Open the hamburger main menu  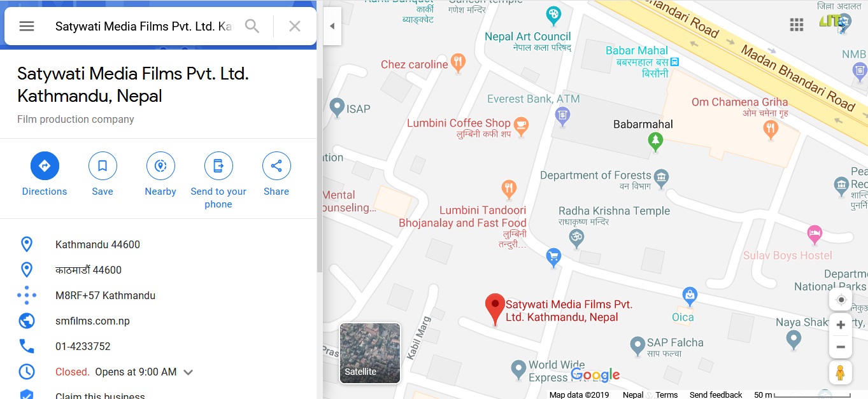click(27, 26)
